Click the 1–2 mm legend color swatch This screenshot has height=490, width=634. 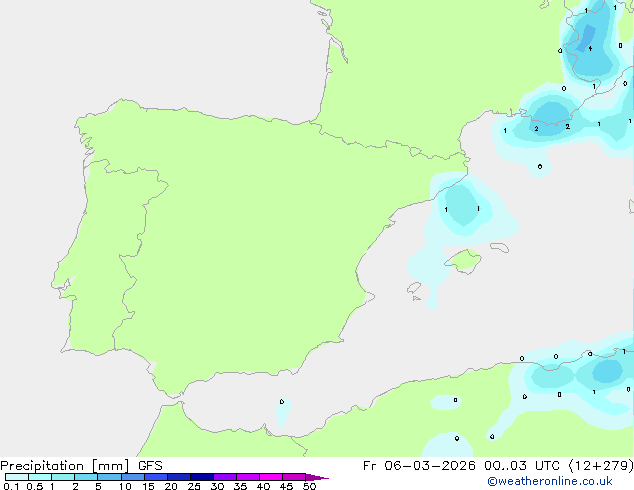(x=63, y=477)
